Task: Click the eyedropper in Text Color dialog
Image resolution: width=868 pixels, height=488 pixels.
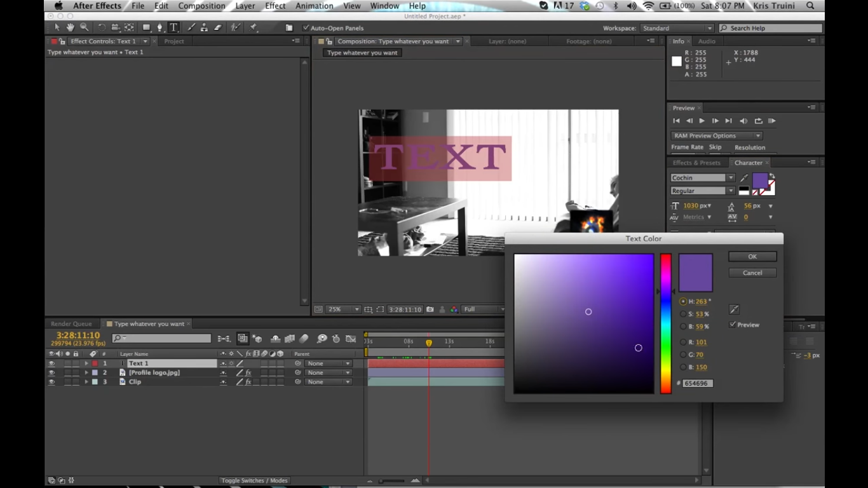Action: pos(734,309)
